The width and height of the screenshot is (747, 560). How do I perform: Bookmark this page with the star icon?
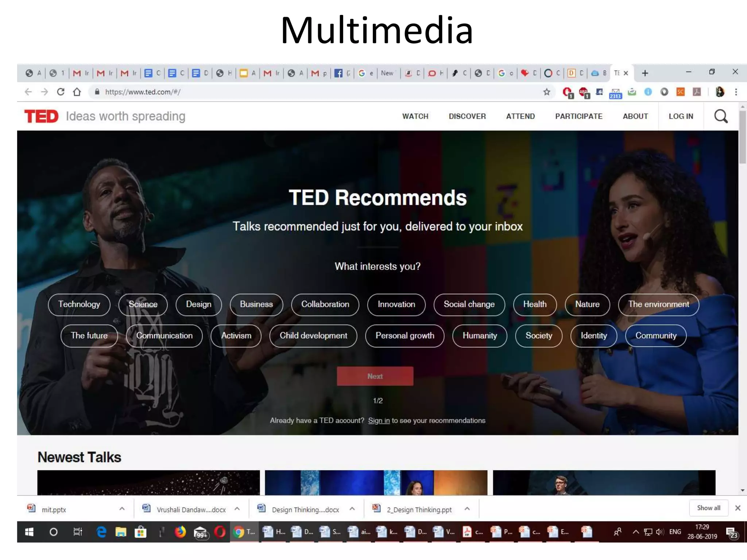(546, 92)
